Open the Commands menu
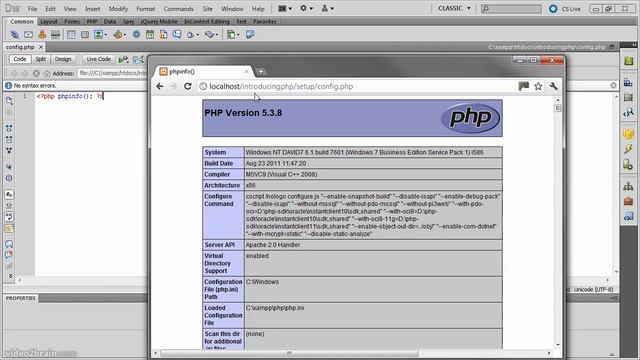 [178, 9]
